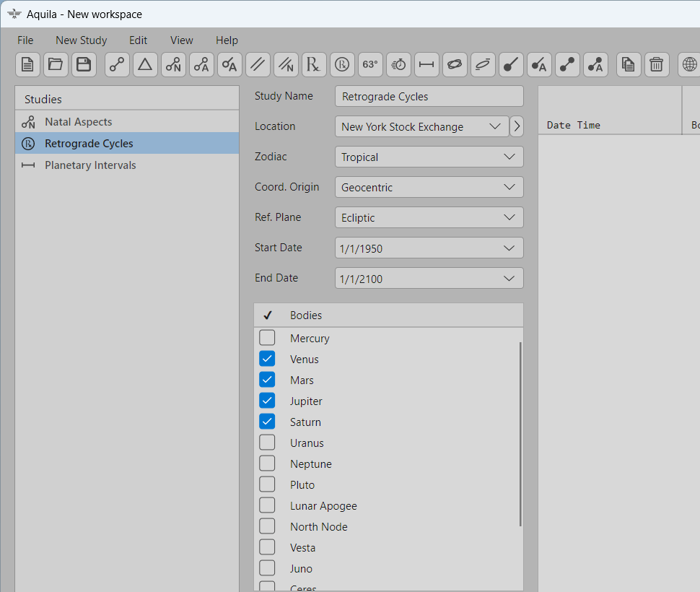
Task: Select the solid dots triangle with A icon
Action: click(595, 65)
